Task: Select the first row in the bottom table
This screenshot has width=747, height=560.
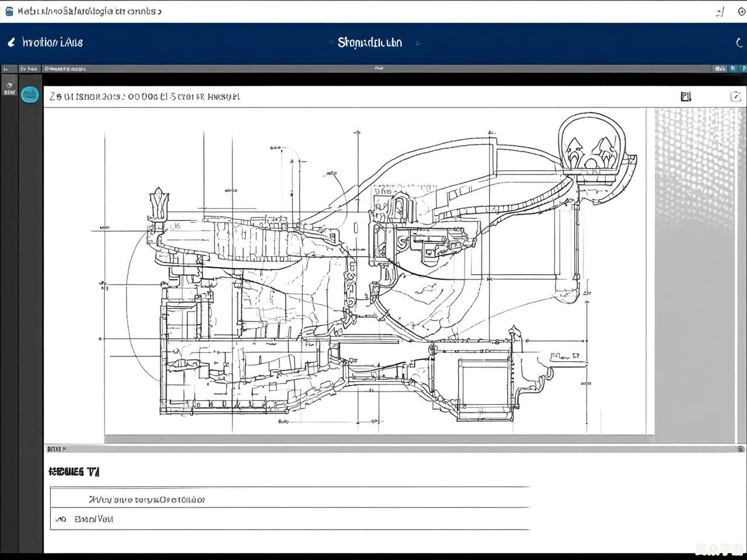Action: 289,499
